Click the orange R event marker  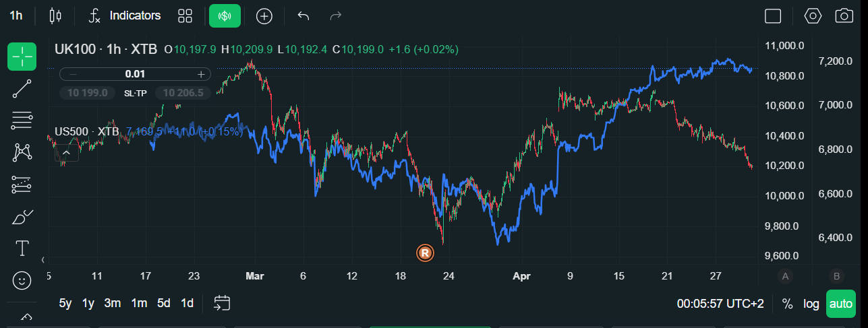[x=425, y=253]
